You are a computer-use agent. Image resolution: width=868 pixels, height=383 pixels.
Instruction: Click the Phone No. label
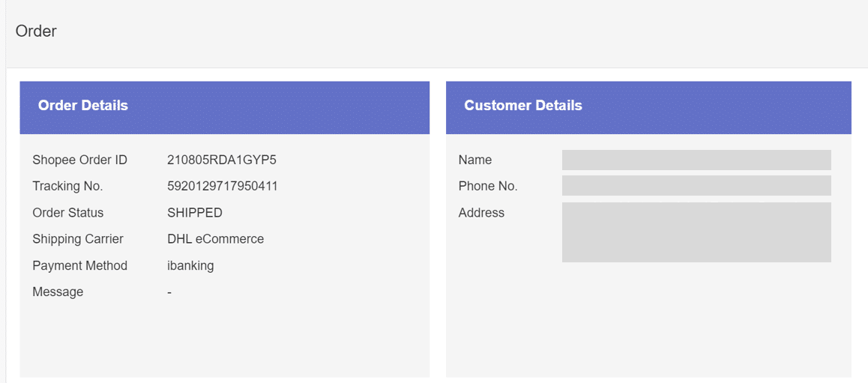(x=488, y=186)
